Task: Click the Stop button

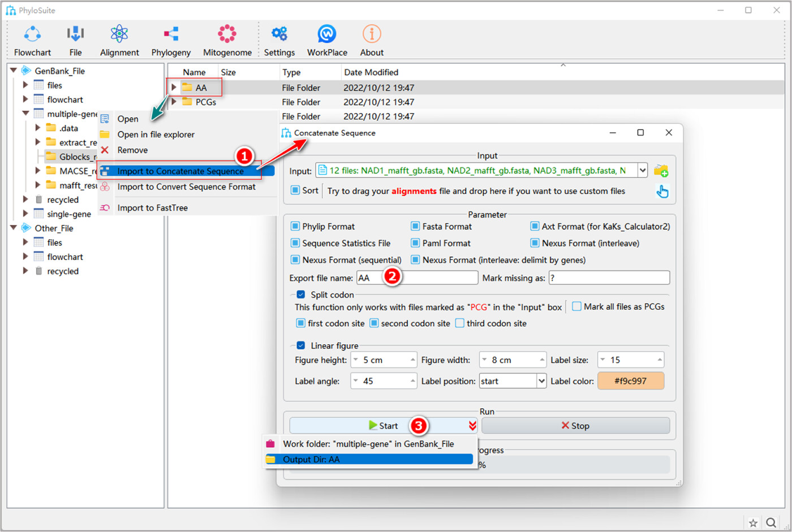Action: pyautogui.click(x=575, y=426)
